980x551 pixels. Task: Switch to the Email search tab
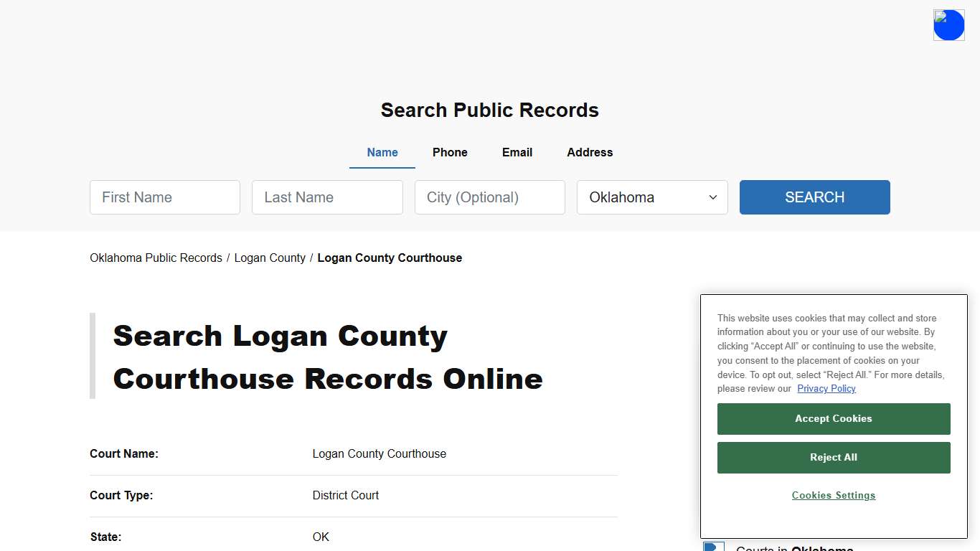point(517,152)
